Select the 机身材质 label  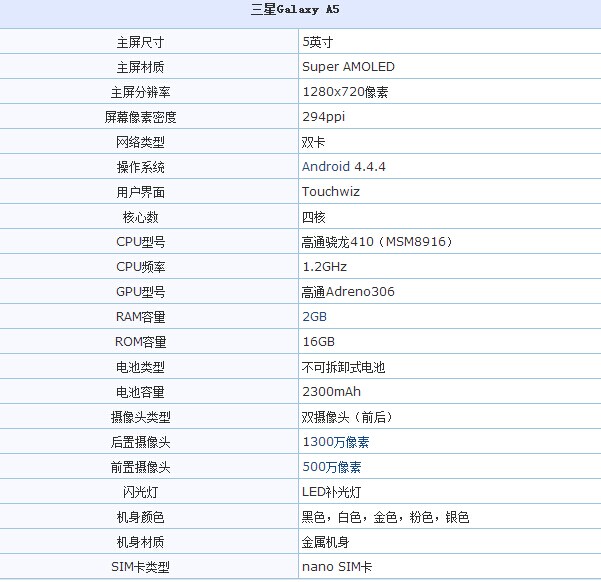click(140, 542)
